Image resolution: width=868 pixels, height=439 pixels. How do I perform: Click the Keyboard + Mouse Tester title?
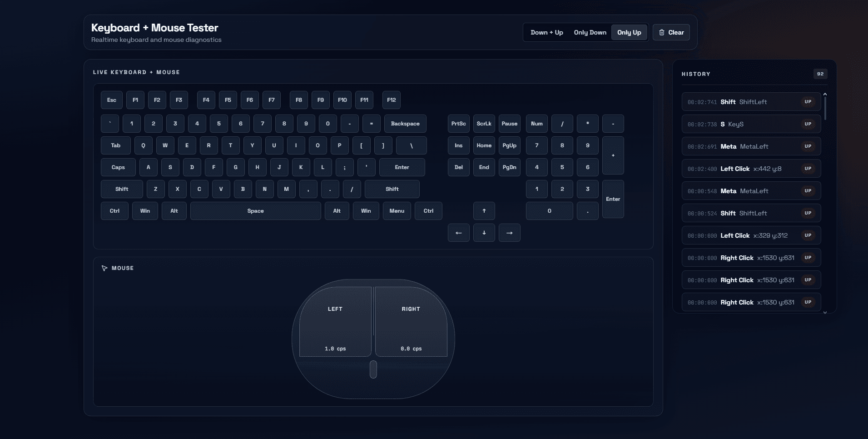[155, 28]
